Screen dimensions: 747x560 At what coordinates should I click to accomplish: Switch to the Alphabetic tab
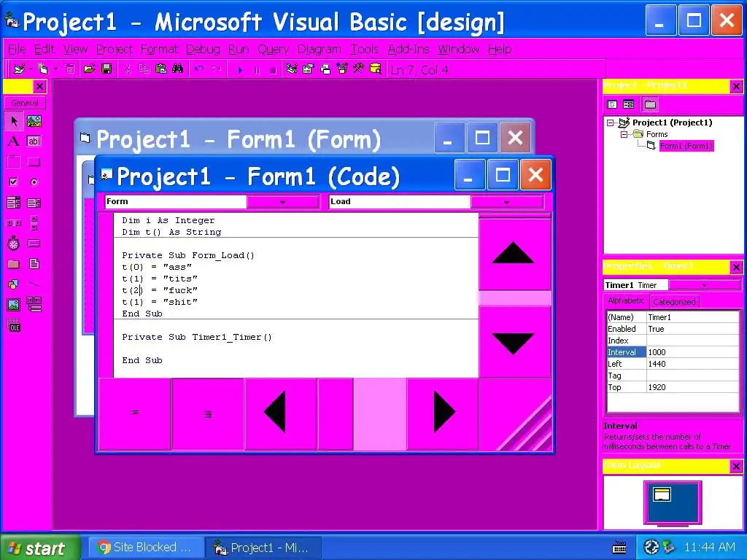626,300
